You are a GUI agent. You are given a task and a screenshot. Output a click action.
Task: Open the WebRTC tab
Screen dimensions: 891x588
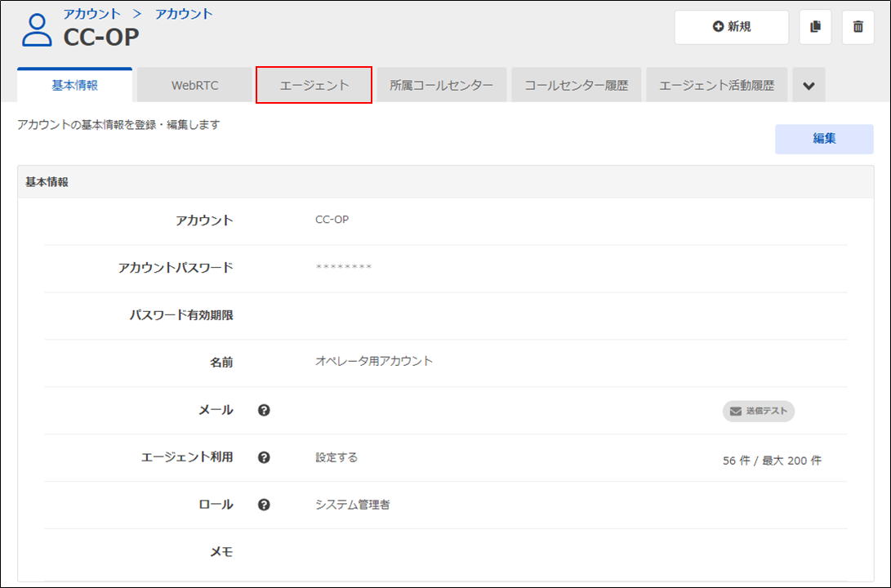tap(194, 86)
